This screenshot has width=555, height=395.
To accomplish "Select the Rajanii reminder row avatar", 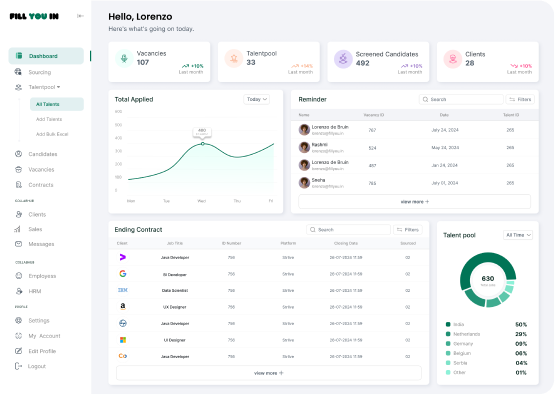I will point(304,147).
